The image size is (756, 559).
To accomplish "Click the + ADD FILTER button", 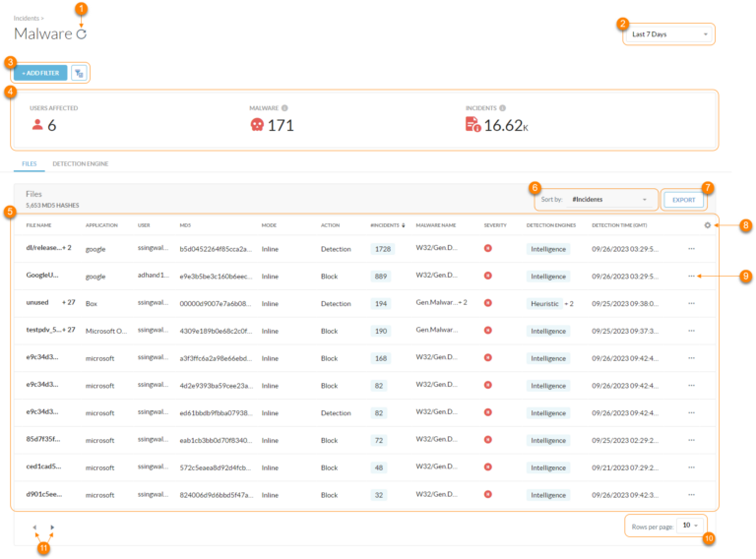I will (x=40, y=73).
